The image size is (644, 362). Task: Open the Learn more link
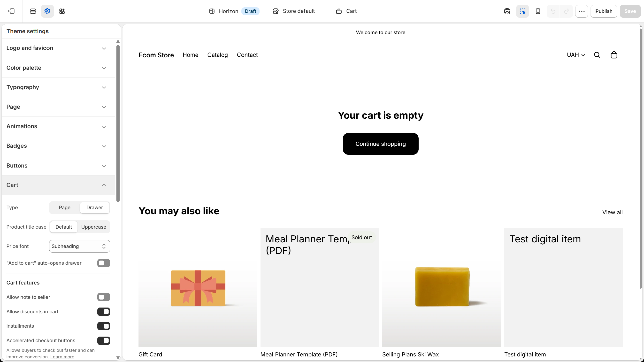(62, 357)
